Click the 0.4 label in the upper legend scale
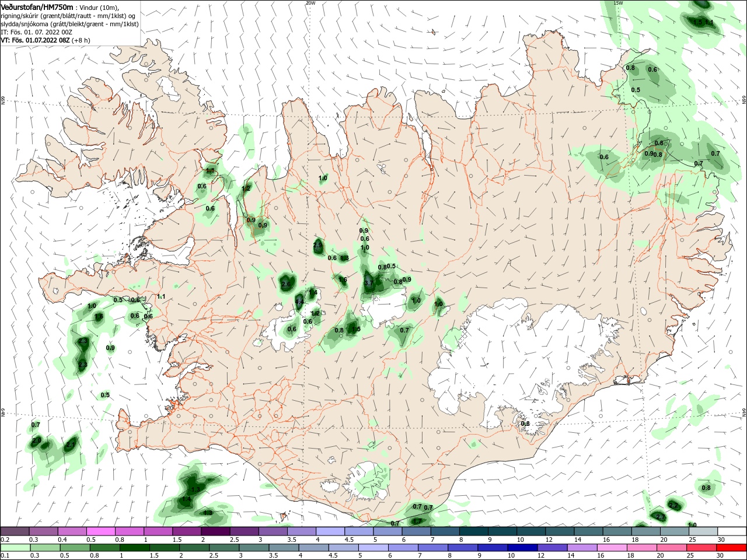The height and width of the screenshot is (560, 747). [62, 540]
